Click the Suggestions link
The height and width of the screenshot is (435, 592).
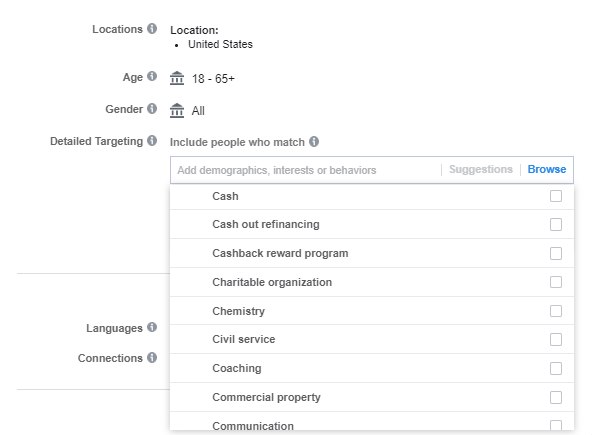(481, 169)
